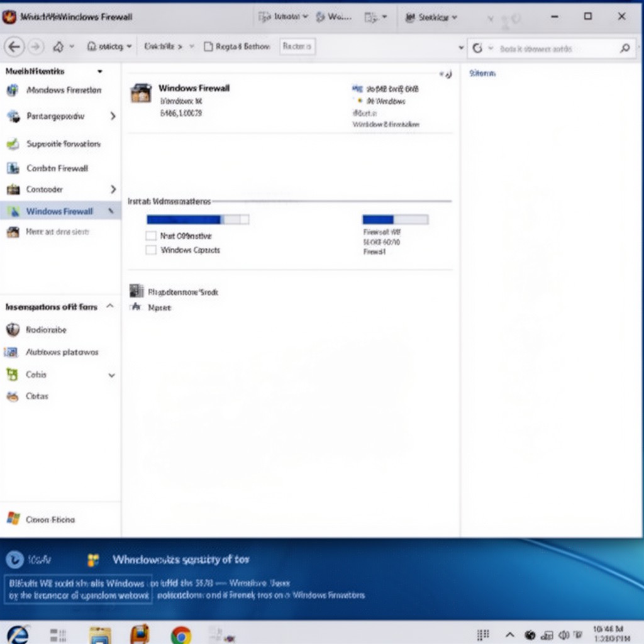Click the Windows Firewall heading text
This screenshot has height=644, width=644.
coord(194,88)
